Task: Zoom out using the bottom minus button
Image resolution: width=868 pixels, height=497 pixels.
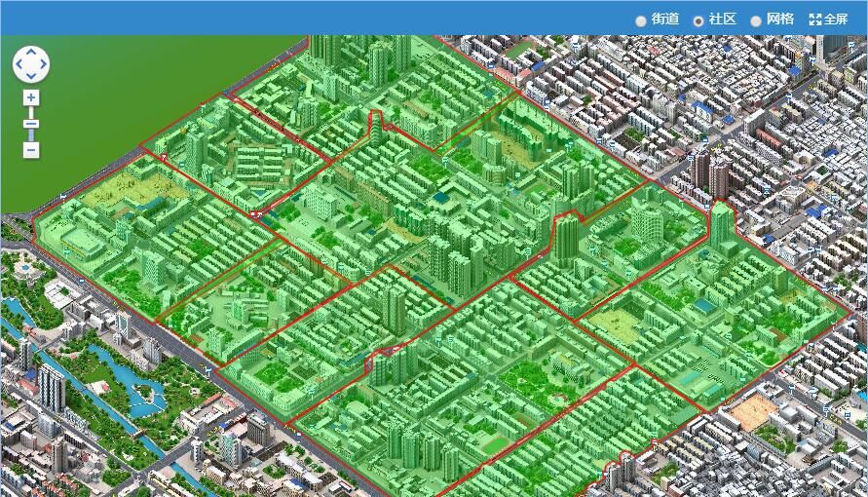Action: 31,149
